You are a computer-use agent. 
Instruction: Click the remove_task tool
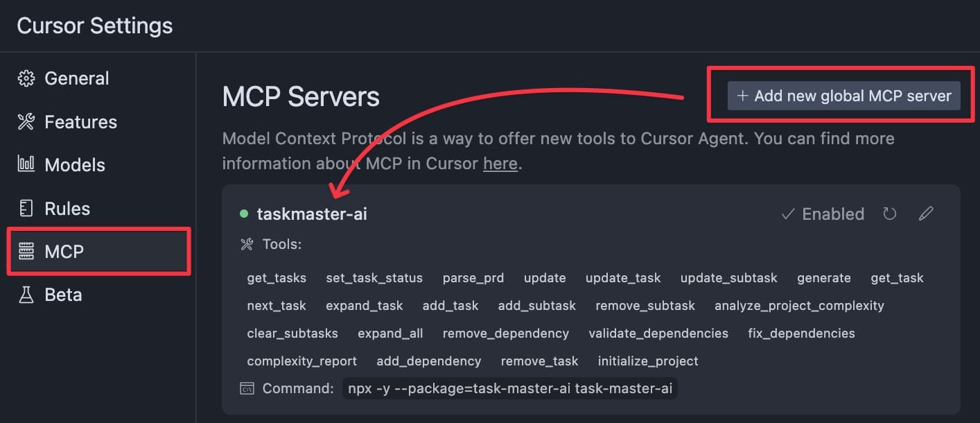539,361
